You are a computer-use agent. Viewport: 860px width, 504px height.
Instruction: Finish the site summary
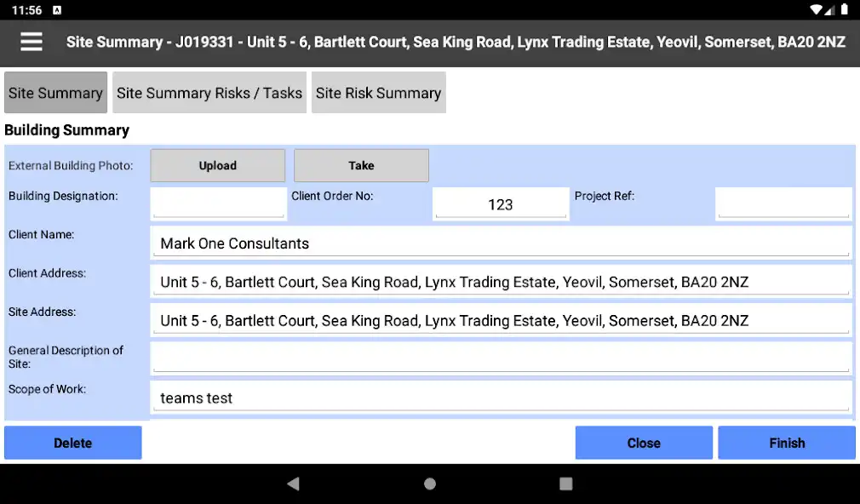click(x=787, y=443)
